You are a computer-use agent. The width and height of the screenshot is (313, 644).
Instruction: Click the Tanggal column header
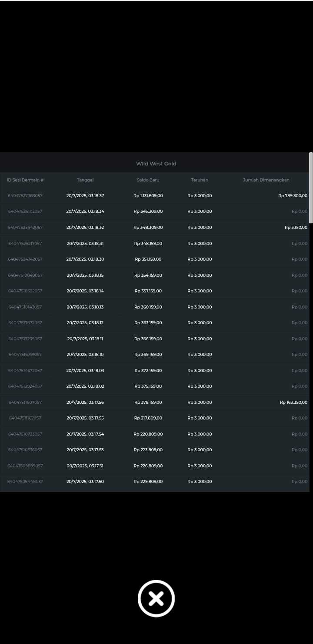pyautogui.click(x=85, y=180)
